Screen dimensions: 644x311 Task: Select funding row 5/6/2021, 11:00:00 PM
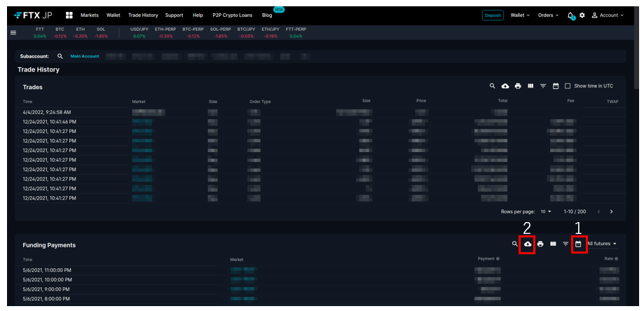tap(320, 270)
